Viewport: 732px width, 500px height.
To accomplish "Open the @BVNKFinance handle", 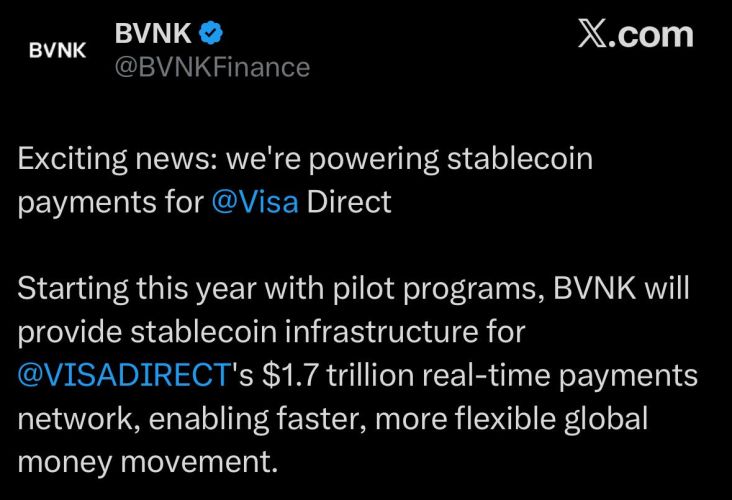I will (212, 66).
